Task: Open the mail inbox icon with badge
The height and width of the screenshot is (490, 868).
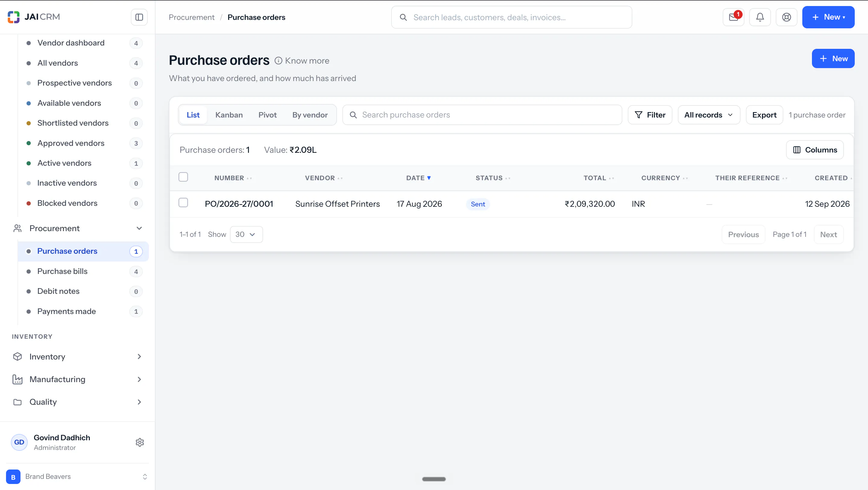Action: click(x=734, y=17)
